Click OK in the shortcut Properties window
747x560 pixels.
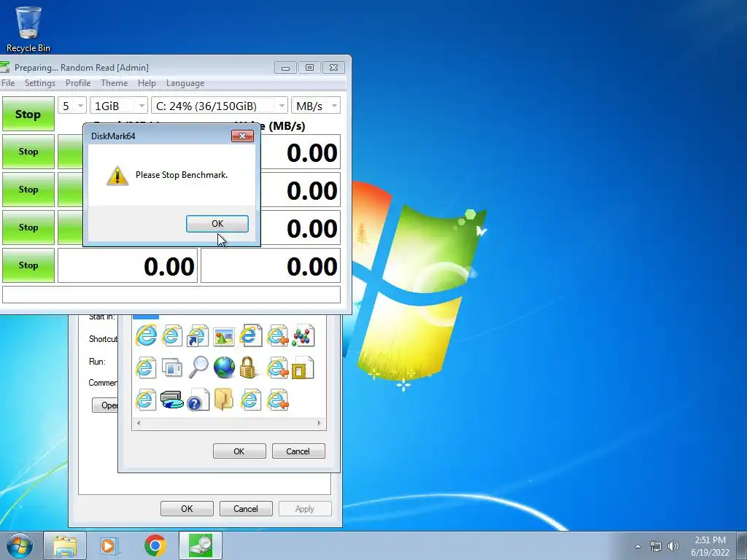[x=187, y=508]
